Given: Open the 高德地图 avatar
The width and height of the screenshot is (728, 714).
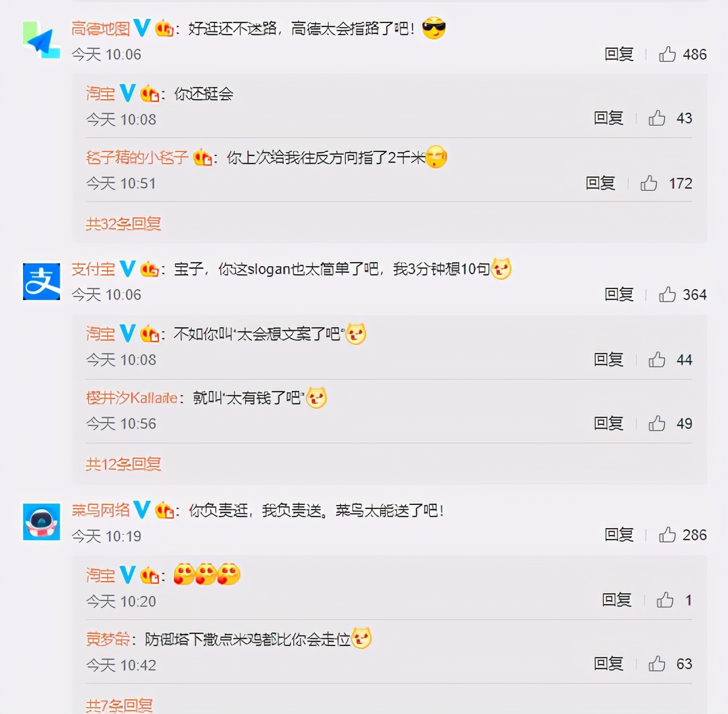Looking at the screenshot, I should [x=41, y=40].
